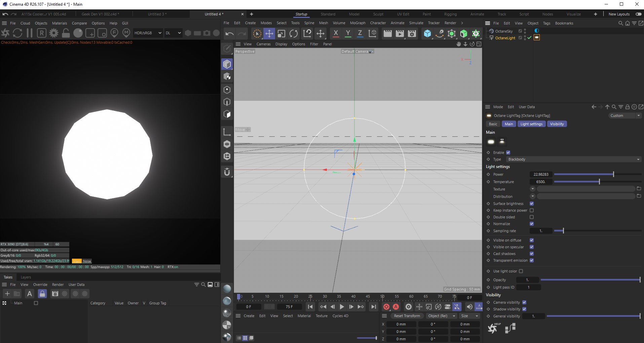
Task: Open the HDR/sRGB color space dropdown
Action: tap(148, 33)
